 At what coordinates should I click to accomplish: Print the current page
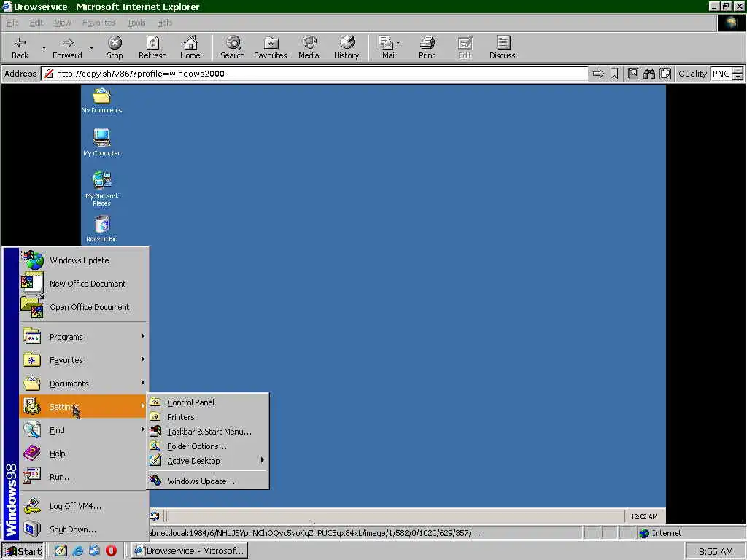pos(427,47)
